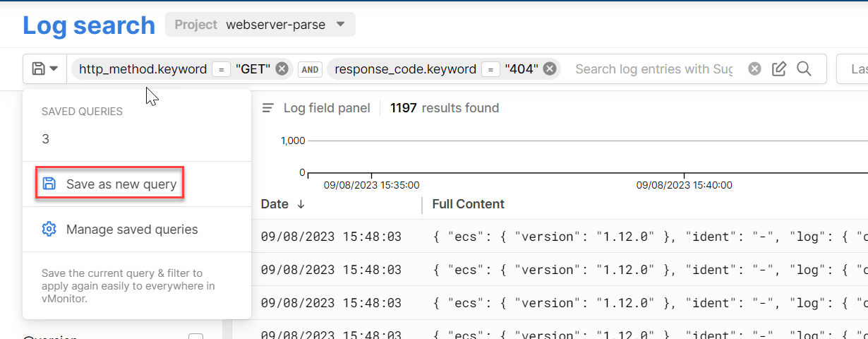Click the Save as new query disk icon

49,184
